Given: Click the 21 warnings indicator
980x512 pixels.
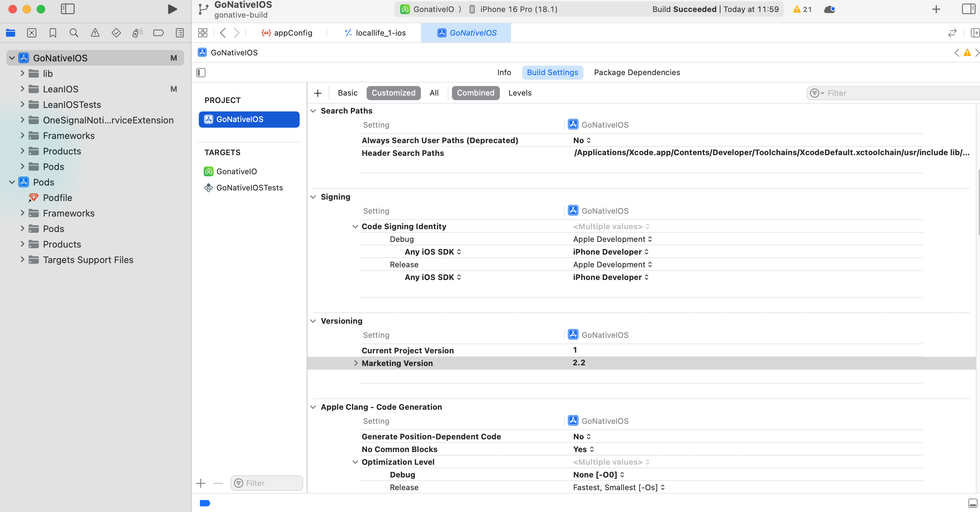Looking at the screenshot, I should click(x=802, y=10).
